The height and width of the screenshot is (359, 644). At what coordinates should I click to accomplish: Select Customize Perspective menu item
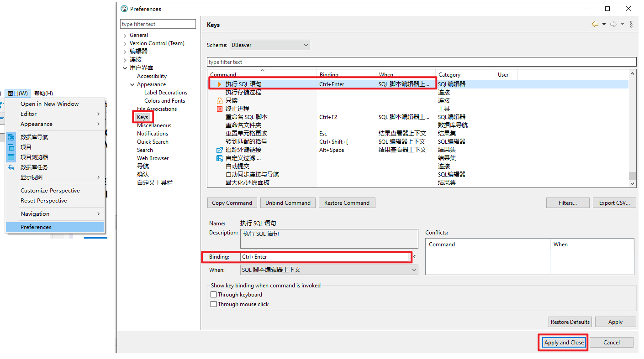(55, 191)
